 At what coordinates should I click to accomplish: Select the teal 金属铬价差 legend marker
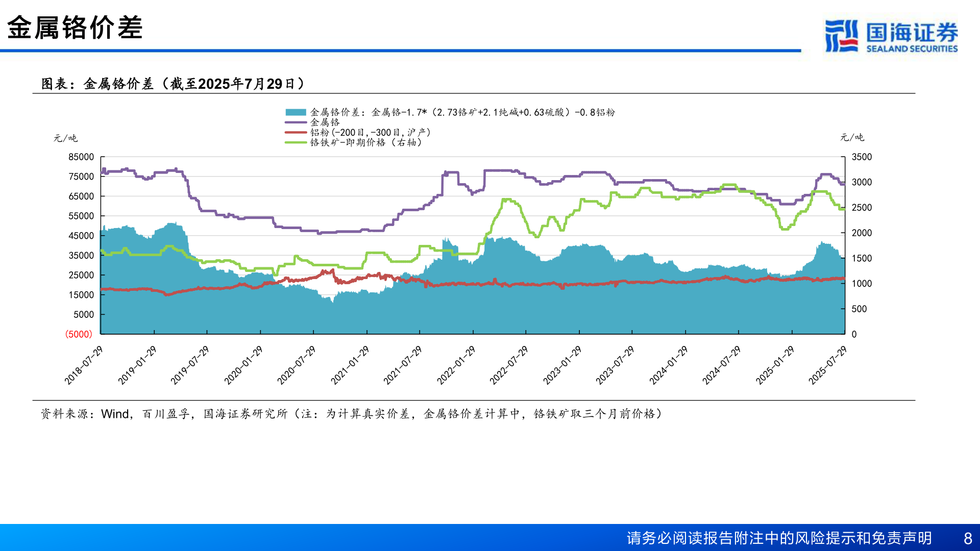point(295,112)
